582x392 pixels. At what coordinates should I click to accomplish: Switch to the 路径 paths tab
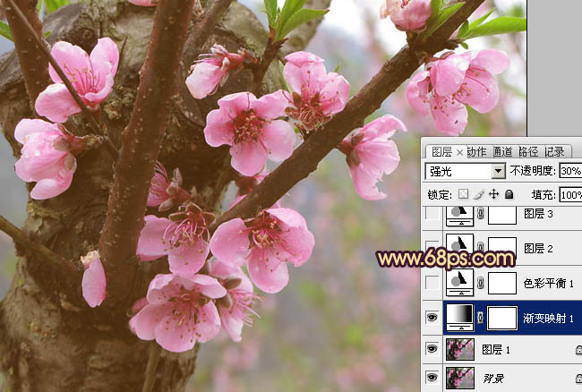click(x=528, y=151)
